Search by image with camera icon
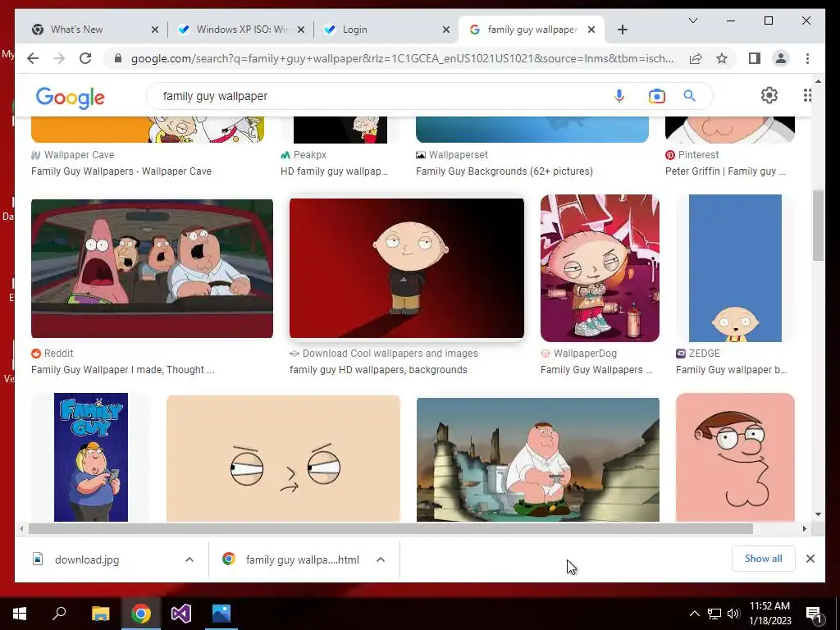Viewport: 840px width, 630px height. tap(657, 97)
